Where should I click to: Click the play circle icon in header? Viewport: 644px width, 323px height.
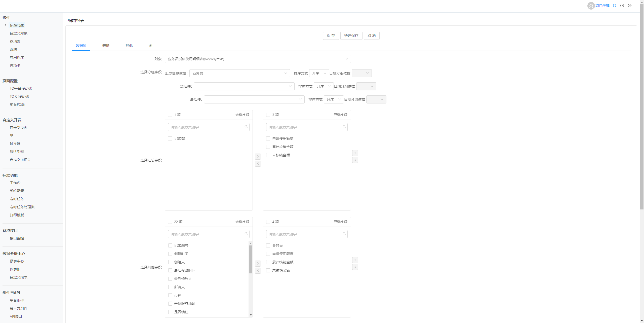click(x=630, y=6)
